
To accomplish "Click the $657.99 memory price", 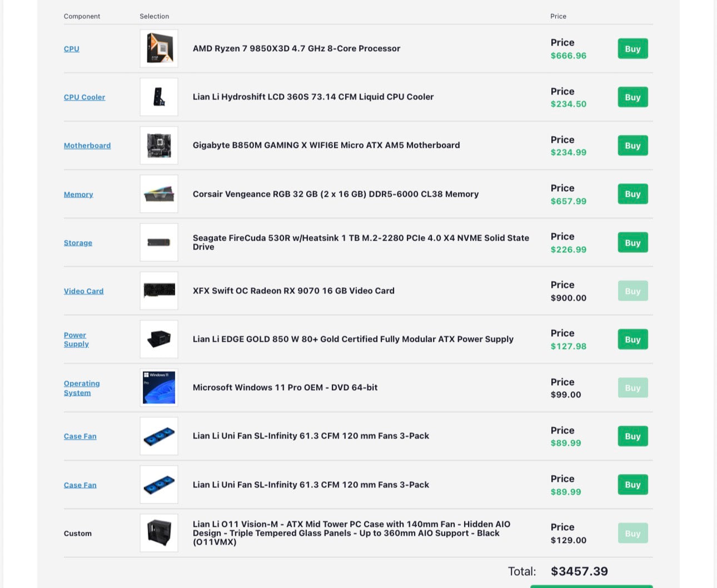I will coord(568,201).
